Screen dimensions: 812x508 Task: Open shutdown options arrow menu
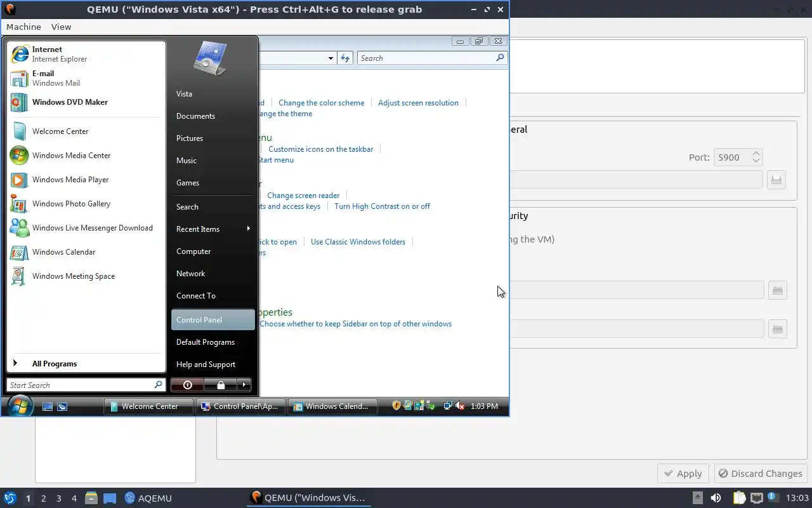coord(244,385)
